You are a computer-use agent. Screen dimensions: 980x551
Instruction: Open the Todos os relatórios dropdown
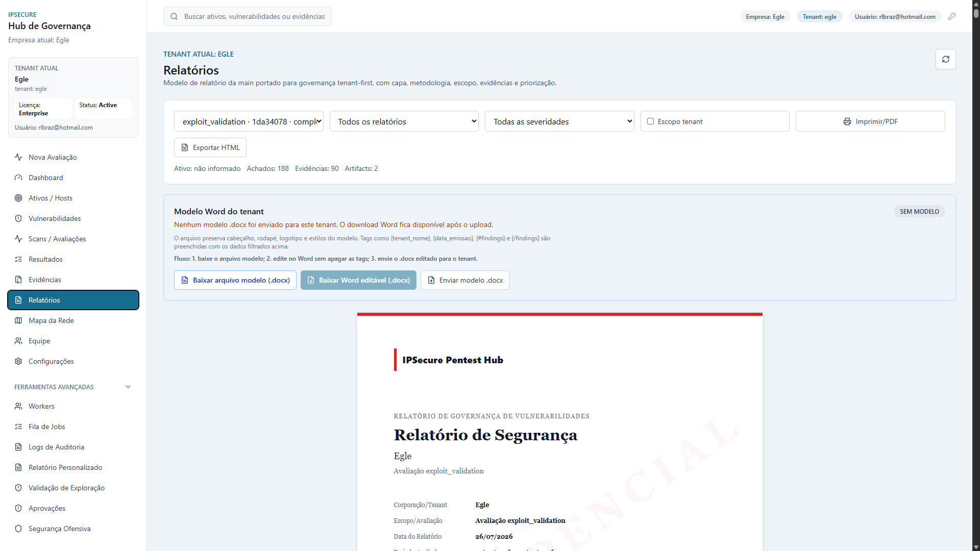[404, 121]
